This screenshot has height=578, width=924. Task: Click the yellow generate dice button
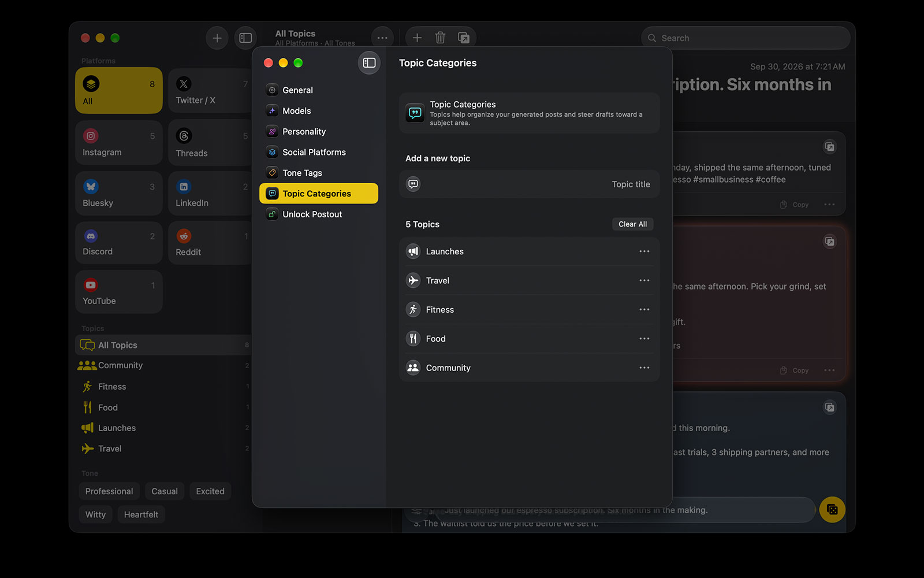click(832, 509)
